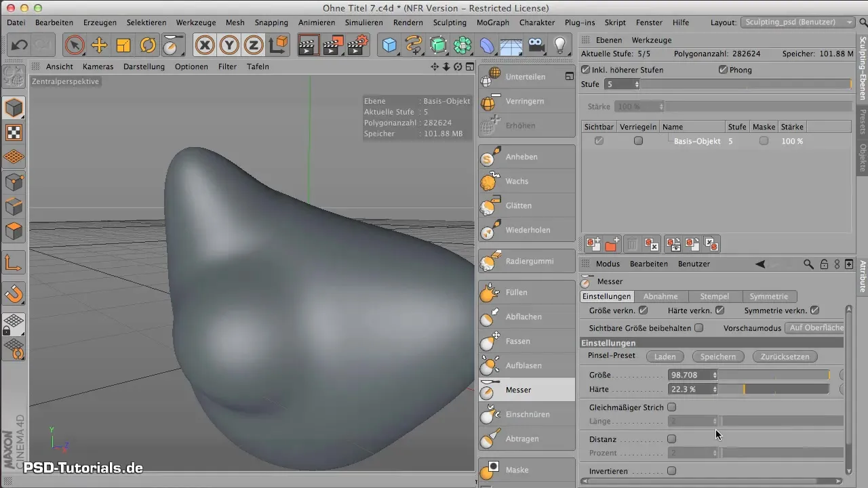Select the Scale tool icon
This screenshot has width=868, height=488.
(123, 45)
